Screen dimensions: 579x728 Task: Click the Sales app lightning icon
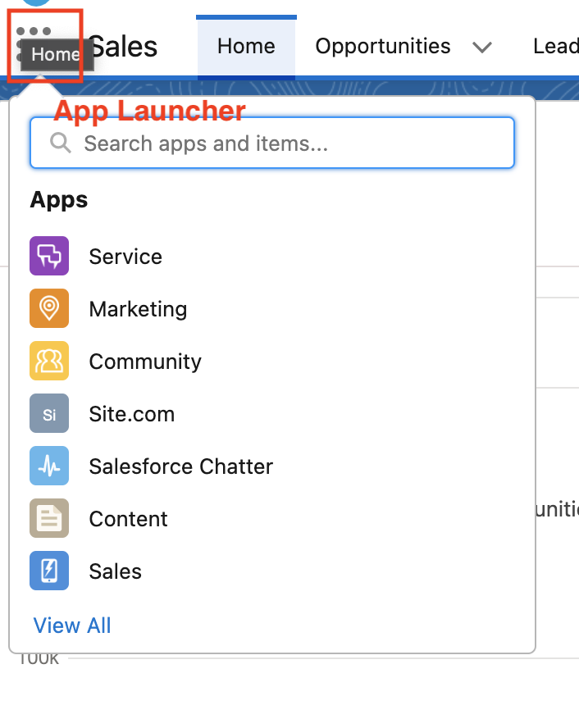pyautogui.click(x=49, y=571)
